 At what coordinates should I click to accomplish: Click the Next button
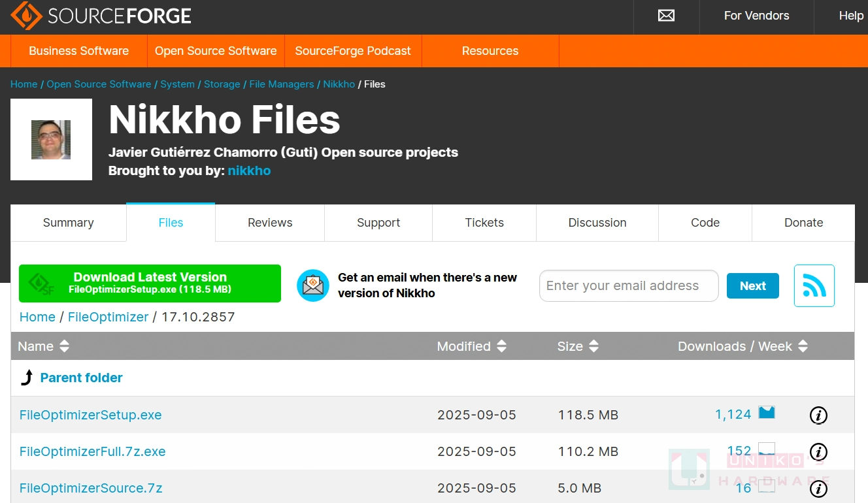point(752,286)
